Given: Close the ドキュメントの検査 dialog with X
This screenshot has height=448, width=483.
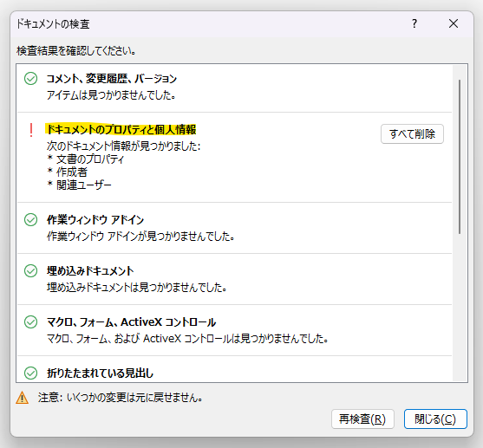Looking at the screenshot, I should (x=454, y=23).
